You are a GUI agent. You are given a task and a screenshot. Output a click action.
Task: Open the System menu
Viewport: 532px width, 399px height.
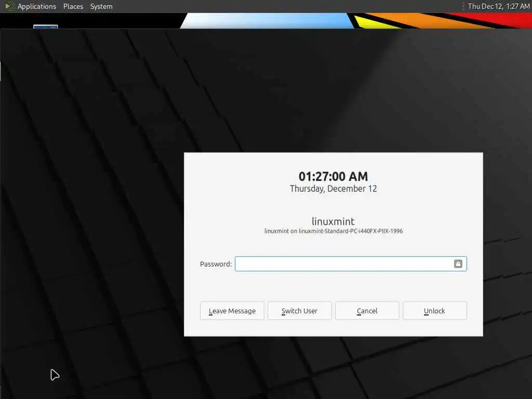pyautogui.click(x=101, y=6)
